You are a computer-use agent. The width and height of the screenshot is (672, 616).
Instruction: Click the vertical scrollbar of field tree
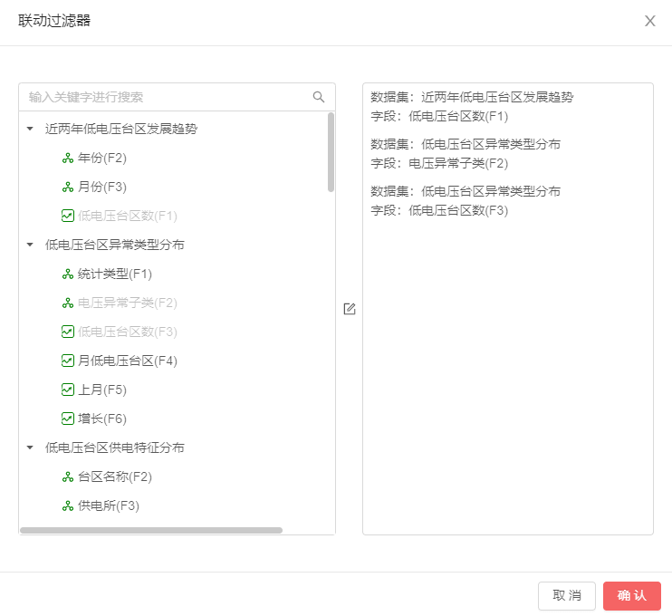pos(331,152)
